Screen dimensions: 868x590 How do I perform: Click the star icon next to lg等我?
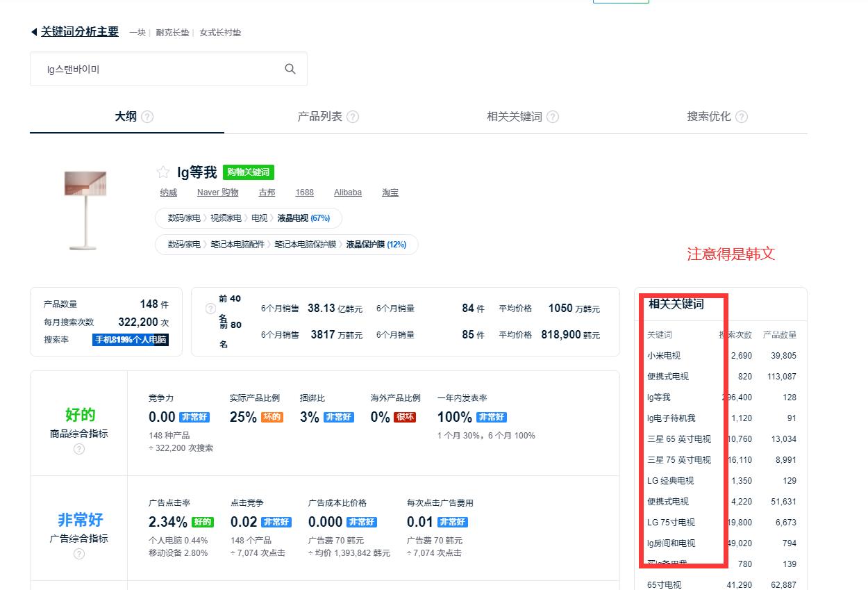(x=162, y=172)
